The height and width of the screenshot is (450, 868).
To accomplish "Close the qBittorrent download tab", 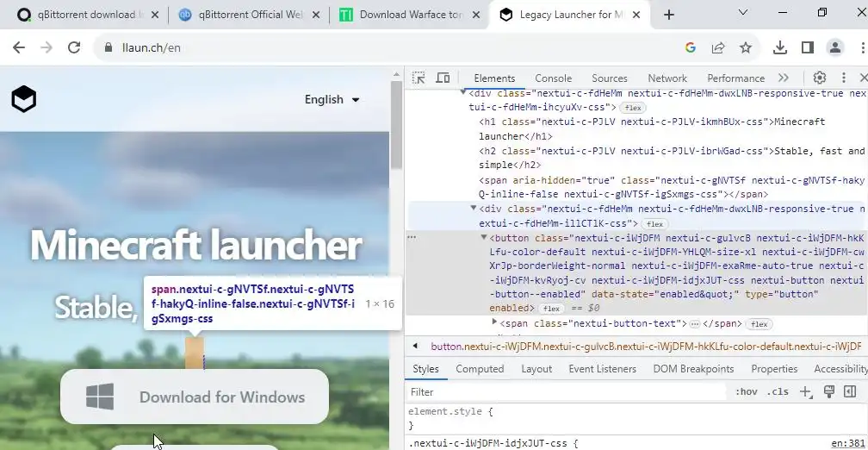I will click(154, 15).
